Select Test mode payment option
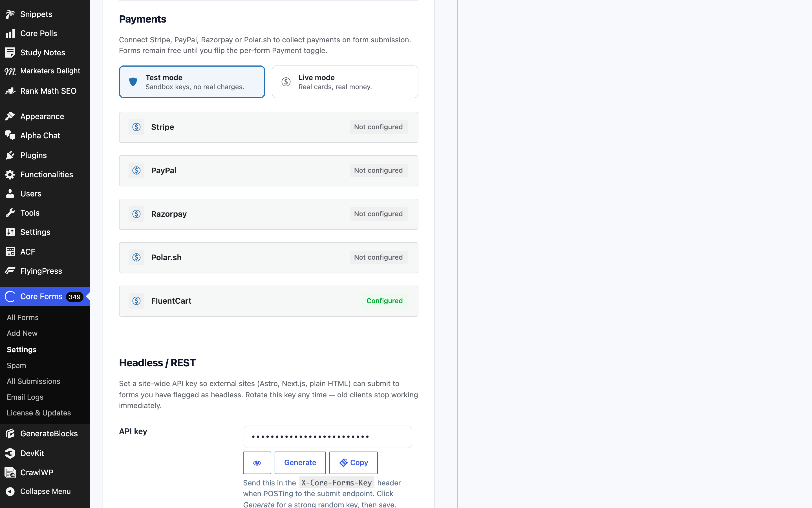 coord(192,82)
